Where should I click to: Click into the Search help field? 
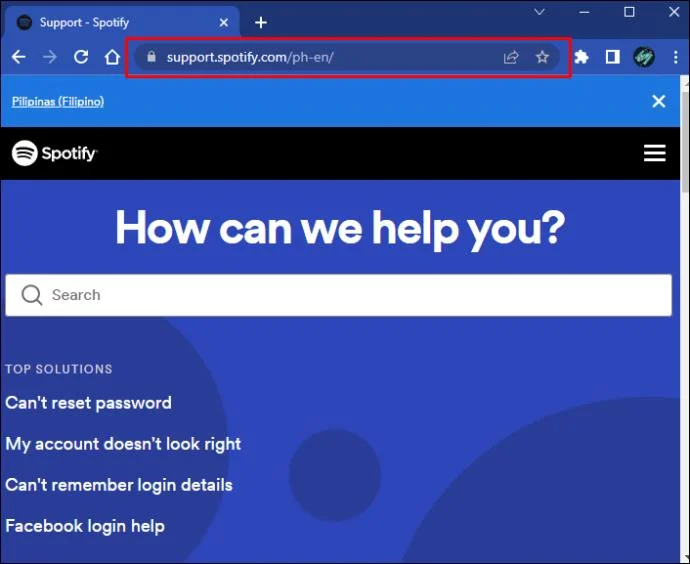click(x=338, y=295)
